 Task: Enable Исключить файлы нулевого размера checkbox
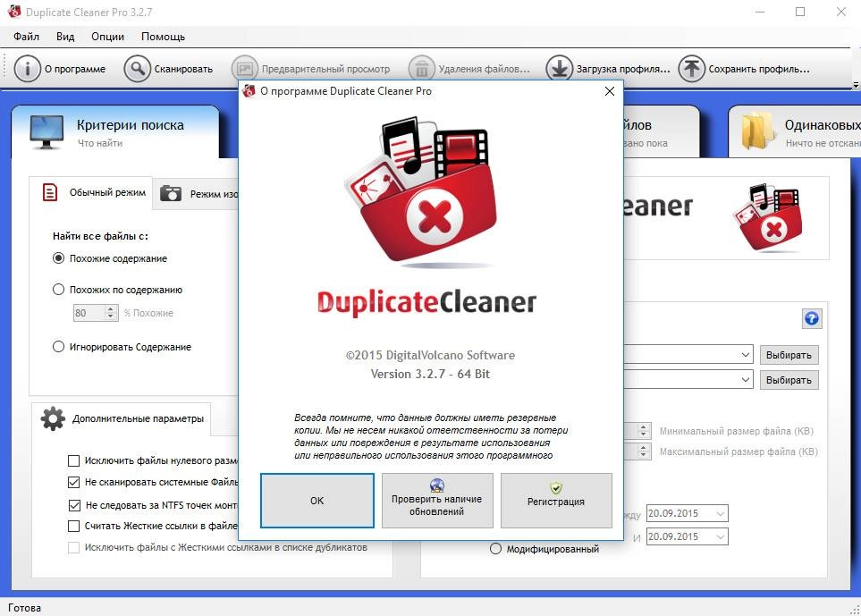point(73,460)
